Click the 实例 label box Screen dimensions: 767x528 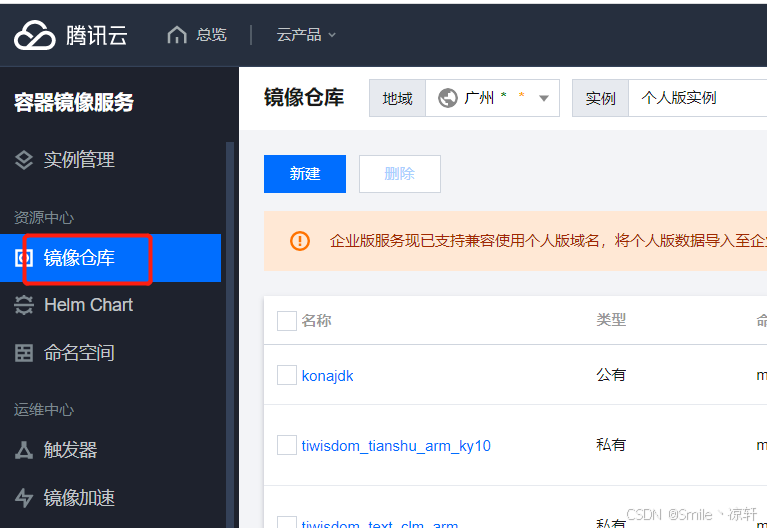click(x=600, y=98)
